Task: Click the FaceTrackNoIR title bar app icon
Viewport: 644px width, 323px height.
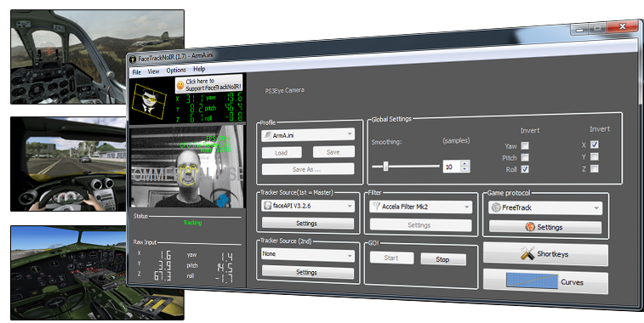Action: pos(132,59)
